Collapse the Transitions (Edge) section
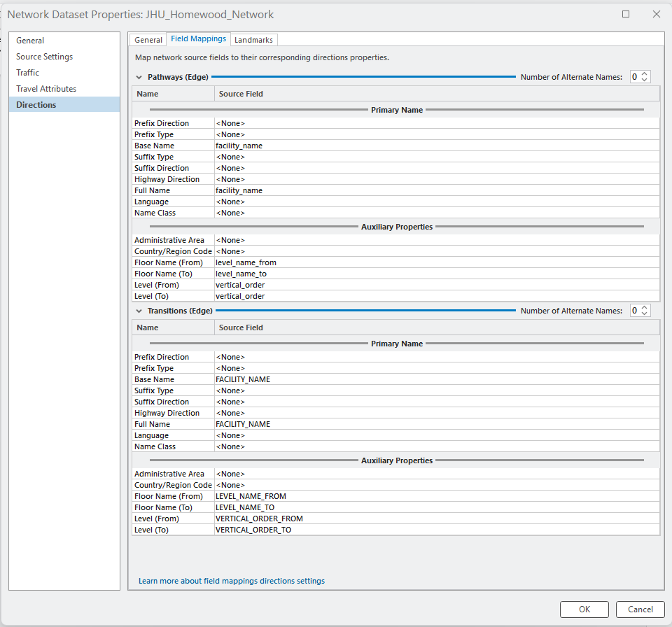The image size is (672, 627). [139, 311]
